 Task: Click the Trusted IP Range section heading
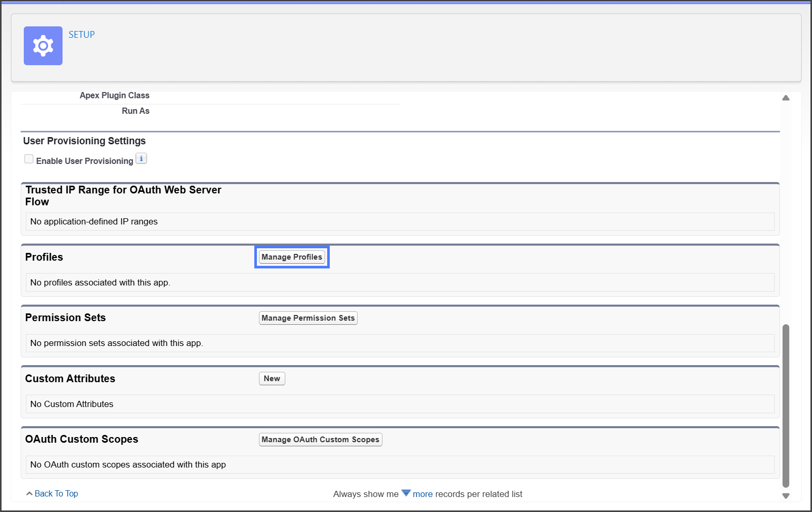[x=123, y=195]
